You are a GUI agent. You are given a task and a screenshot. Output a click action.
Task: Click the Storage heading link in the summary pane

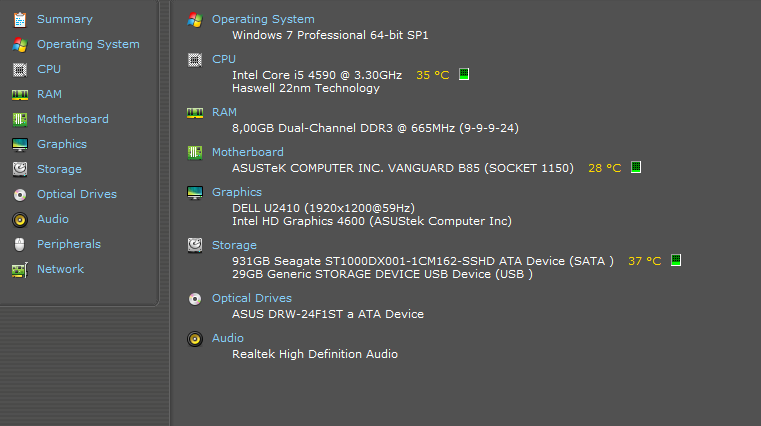pos(234,246)
